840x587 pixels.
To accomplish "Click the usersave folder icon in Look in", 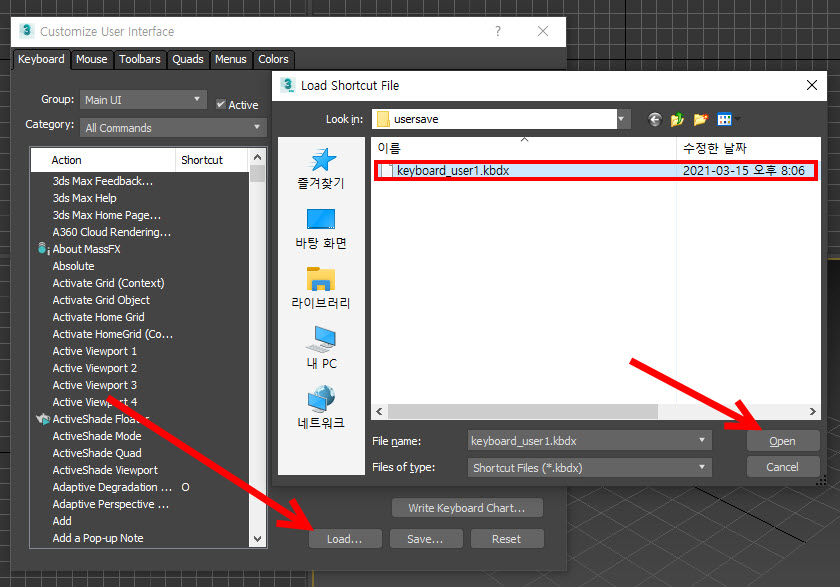I will click(383, 119).
